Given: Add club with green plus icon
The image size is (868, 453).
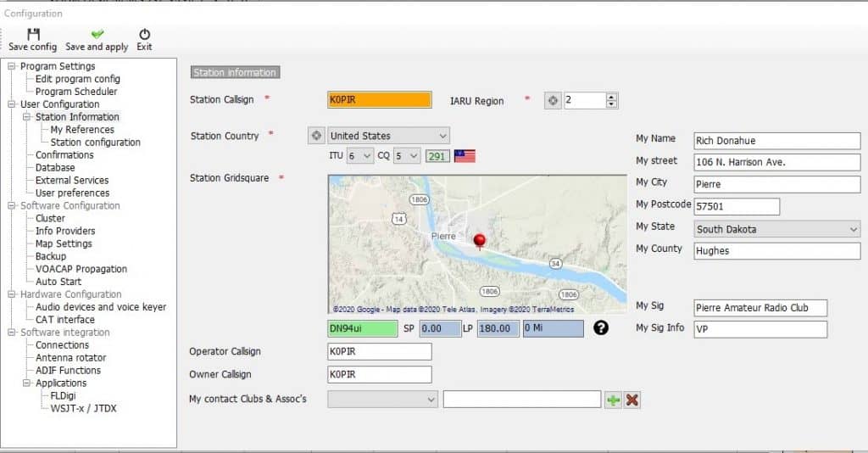Looking at the screenshot, I should (x=613, y=400).
